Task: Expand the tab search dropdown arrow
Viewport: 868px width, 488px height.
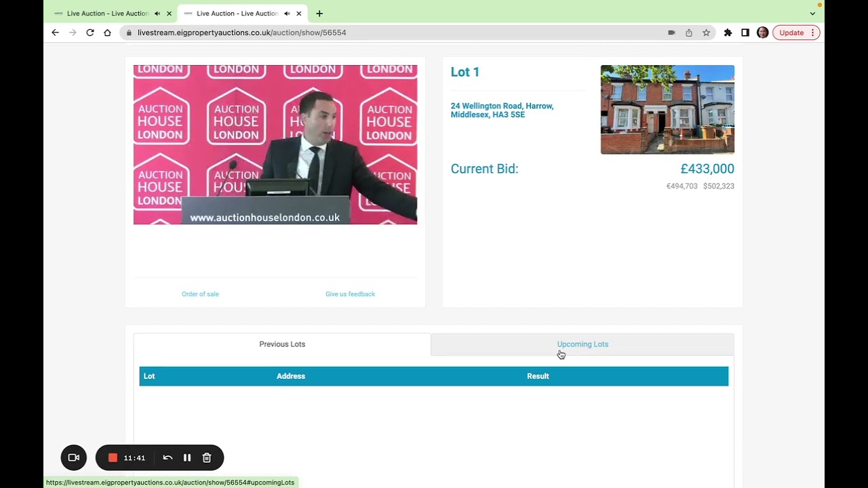Action: (x=812, y=14)
